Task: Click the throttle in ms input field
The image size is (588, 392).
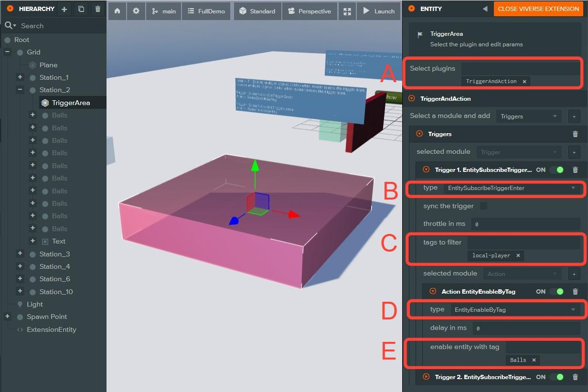Action: coord(525,224)
